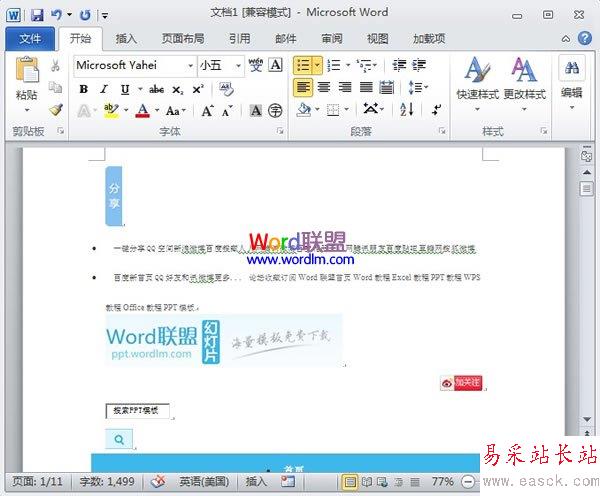This screenshot has height=496, width=600.
Task: Open the multilevel list dropdown
Action: coord(375,65)
